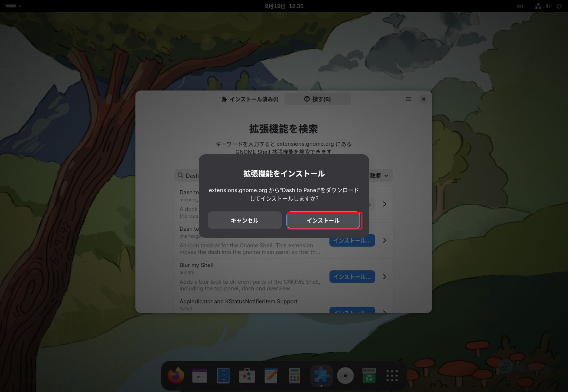Select the Blur my Shell title text
Viewport: 568px width, 392px height.
pyautogui.click(x=197, y=265)
